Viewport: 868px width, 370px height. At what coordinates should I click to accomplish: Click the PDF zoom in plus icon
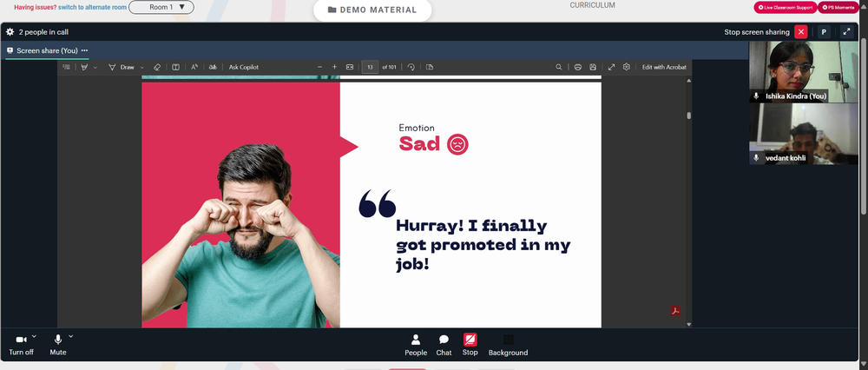point(334,67)
